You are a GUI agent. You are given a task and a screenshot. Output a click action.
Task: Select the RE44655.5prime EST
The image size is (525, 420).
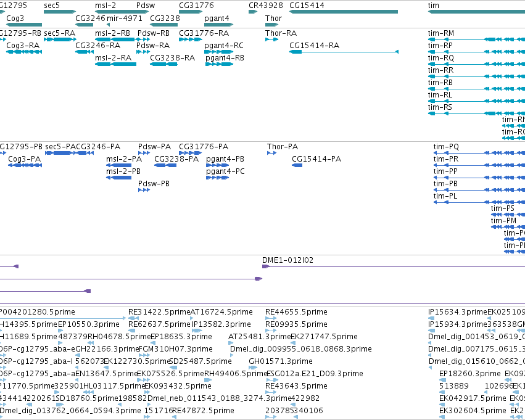[271, 318]
